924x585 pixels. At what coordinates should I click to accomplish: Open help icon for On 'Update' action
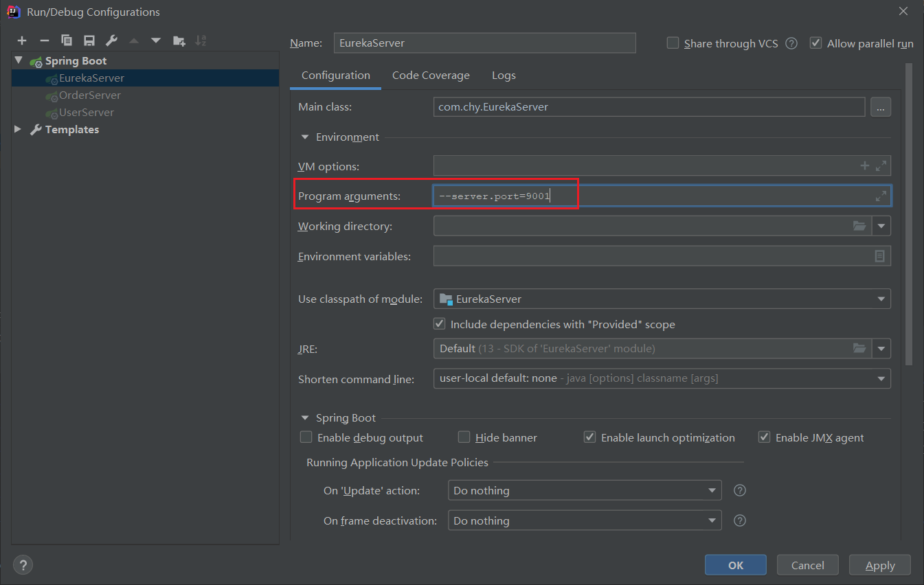tap(740, 490)
